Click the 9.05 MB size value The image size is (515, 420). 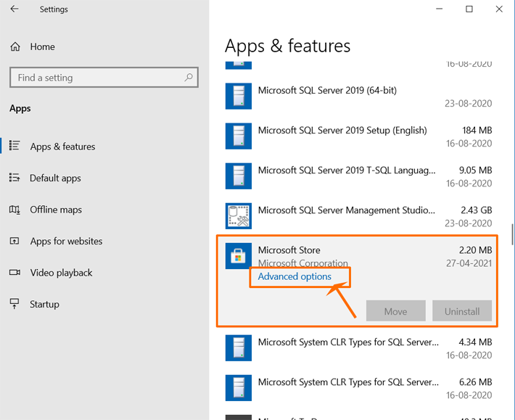click(x=476, y=170)
